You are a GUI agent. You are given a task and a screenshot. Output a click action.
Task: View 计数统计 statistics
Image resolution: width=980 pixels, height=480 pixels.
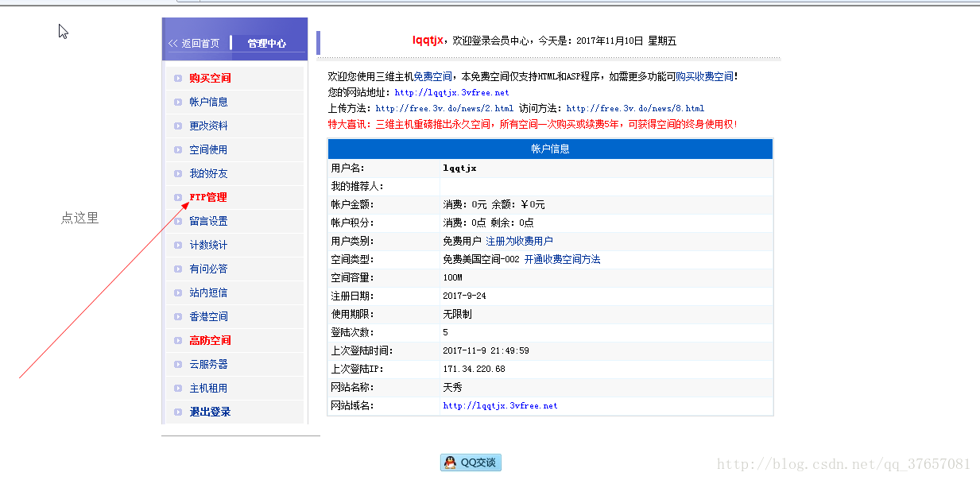point(208,245)
